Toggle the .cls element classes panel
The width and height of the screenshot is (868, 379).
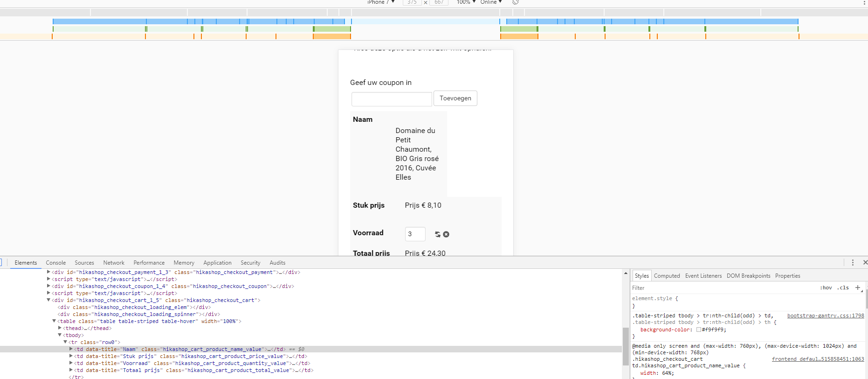(x=843, y=288)
